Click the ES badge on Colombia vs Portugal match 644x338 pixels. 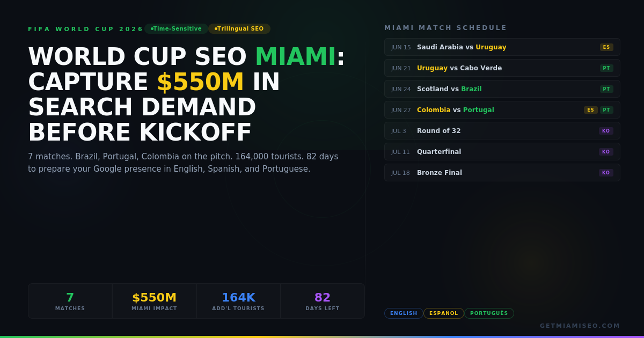click(590, 109)
